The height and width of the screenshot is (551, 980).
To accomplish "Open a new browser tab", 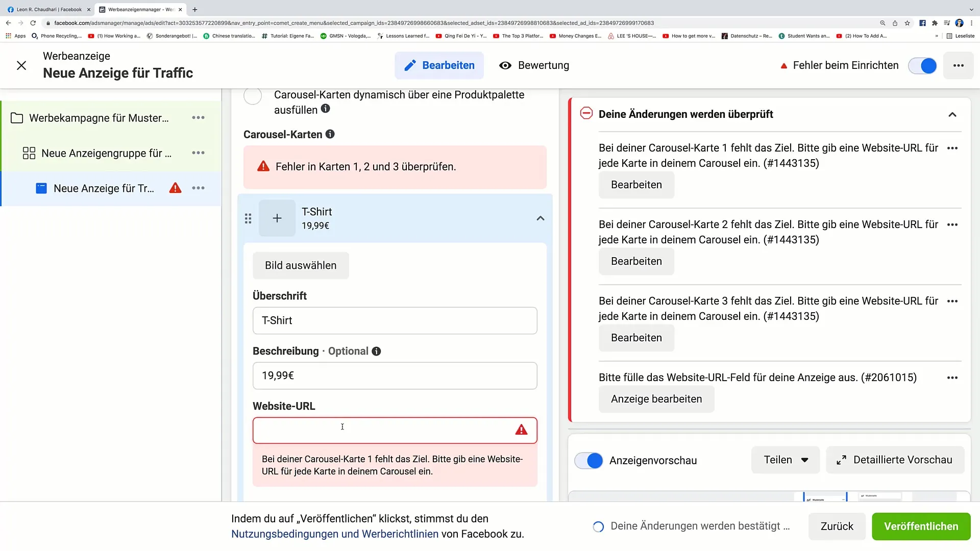I will pos(194,9).
